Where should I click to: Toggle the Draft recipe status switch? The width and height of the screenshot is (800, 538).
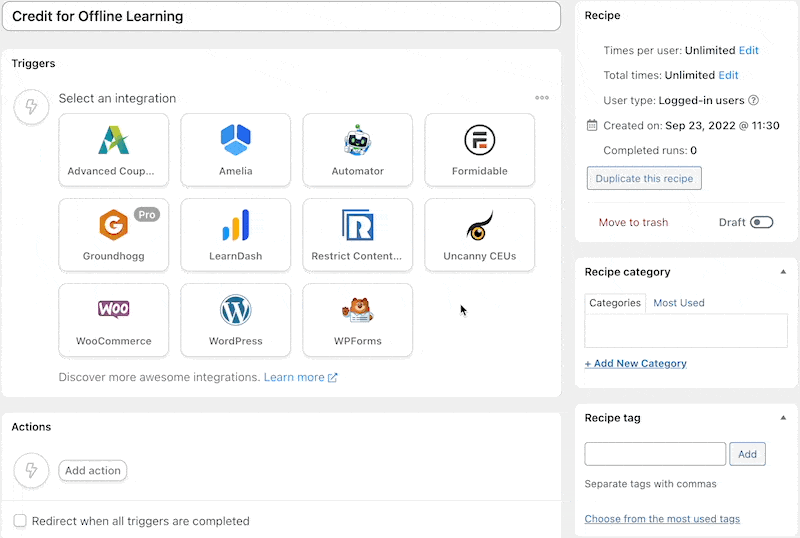(762, 222)
